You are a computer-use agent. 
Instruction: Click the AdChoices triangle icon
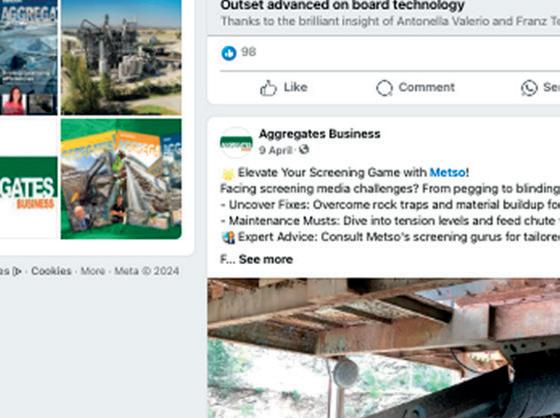(x=17, y=272)
